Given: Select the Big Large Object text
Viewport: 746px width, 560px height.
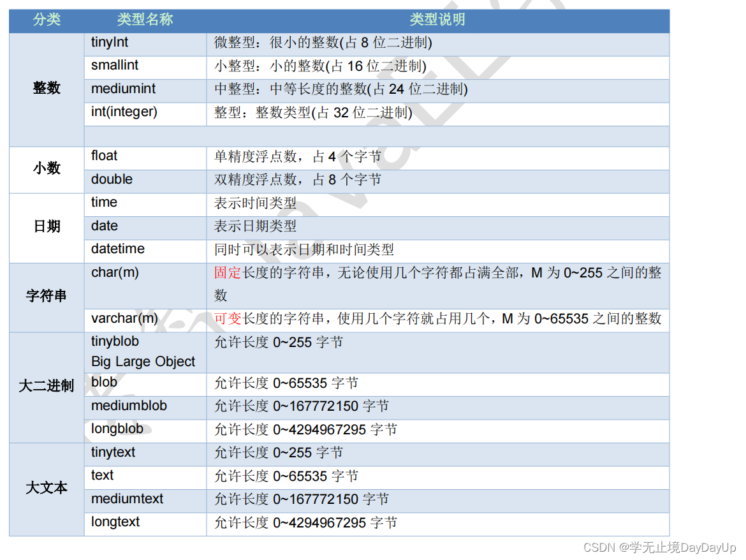Looking at the screenshot, I should 143,362.
